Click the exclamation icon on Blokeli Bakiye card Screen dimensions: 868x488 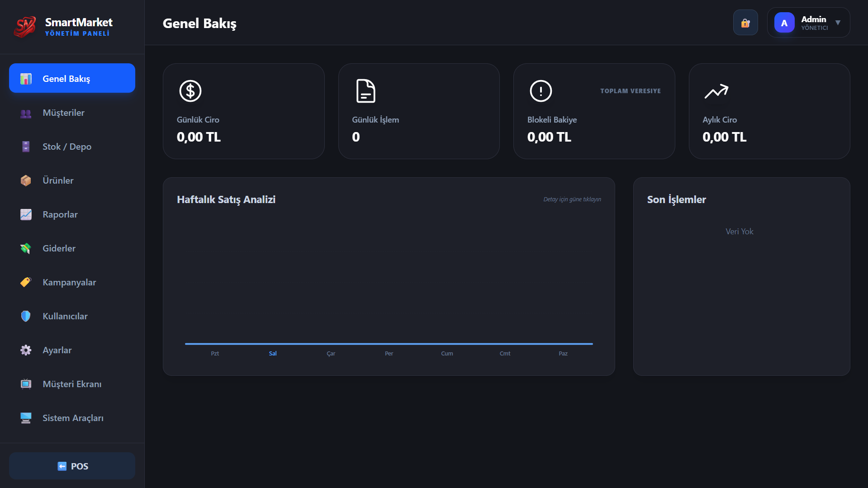point(541,91)
